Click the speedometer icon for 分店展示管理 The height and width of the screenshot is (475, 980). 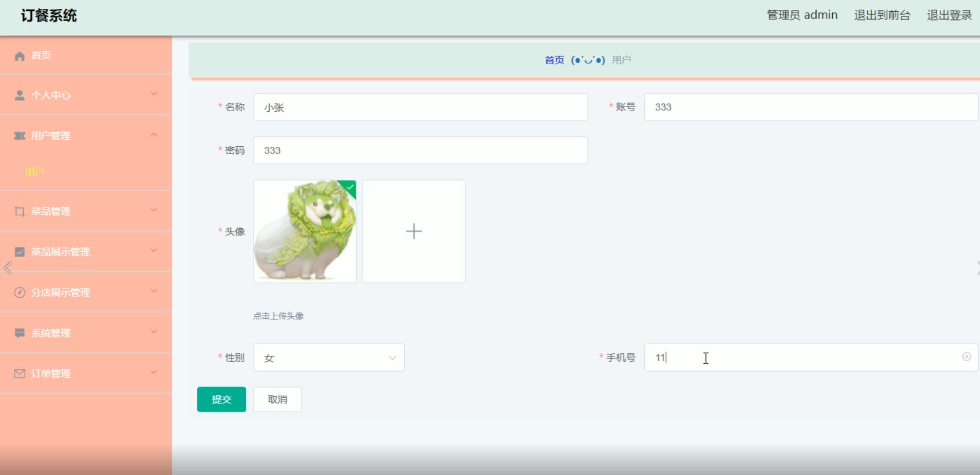tap(20, 292)
